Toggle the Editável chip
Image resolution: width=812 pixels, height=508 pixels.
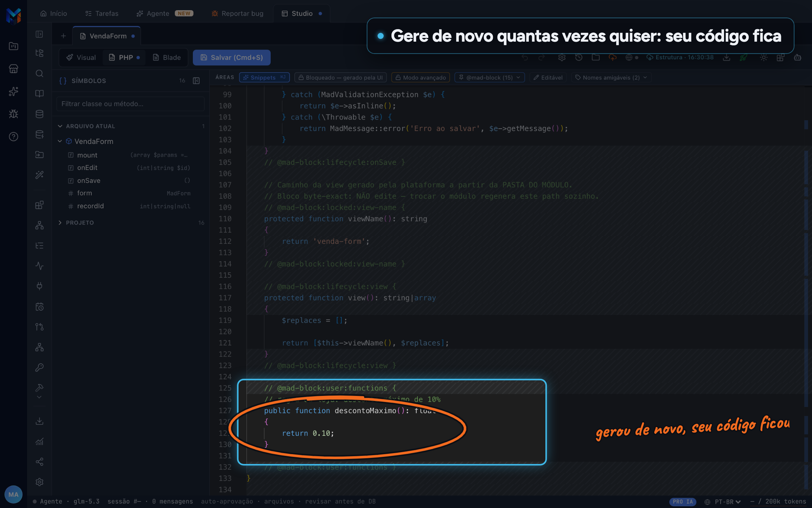click(548, 78)
